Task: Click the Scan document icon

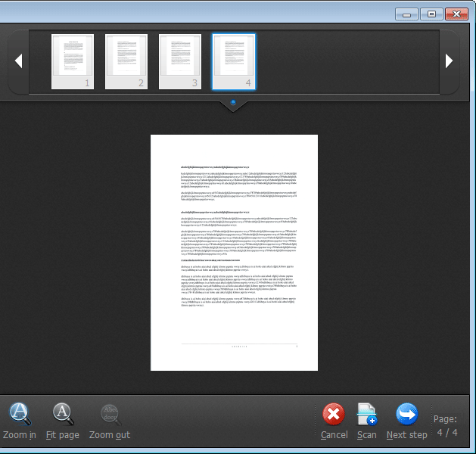Action: click(367, 414)
